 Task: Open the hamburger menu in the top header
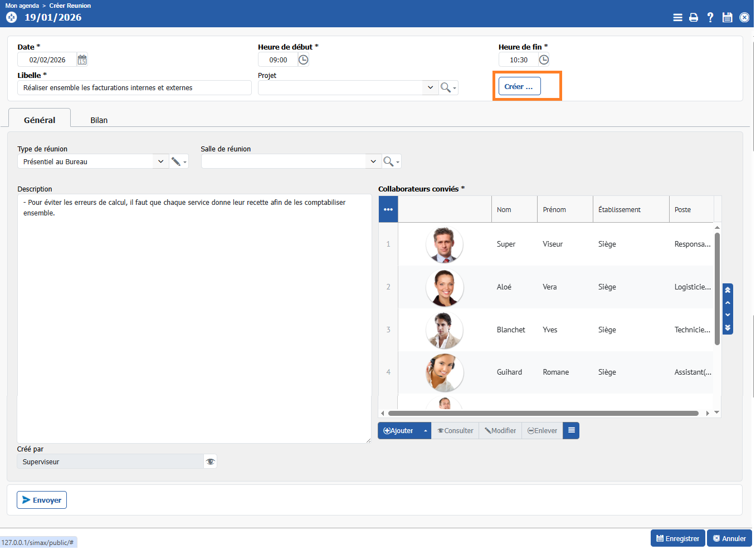(677, 17)
